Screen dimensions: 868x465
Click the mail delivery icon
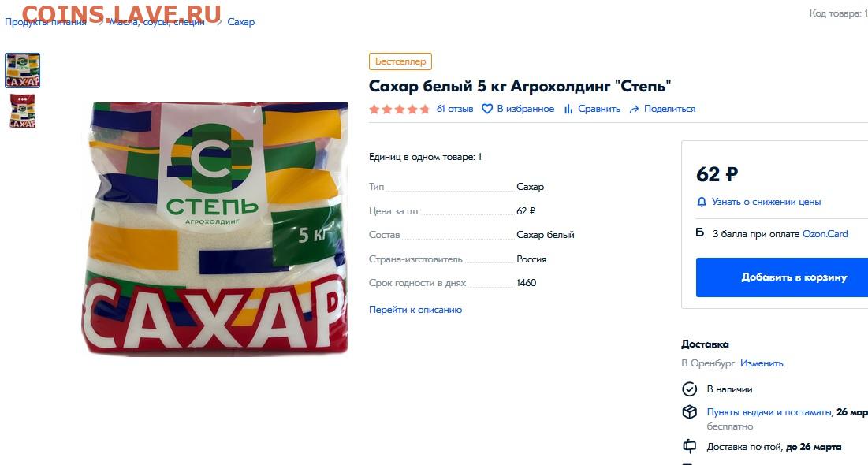click(689, 446)
